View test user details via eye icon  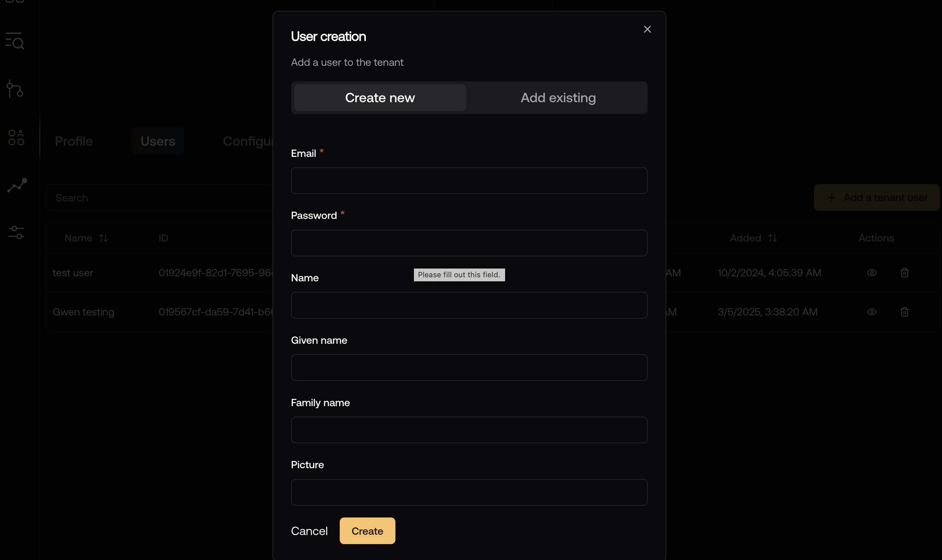(x=871, y=273)
